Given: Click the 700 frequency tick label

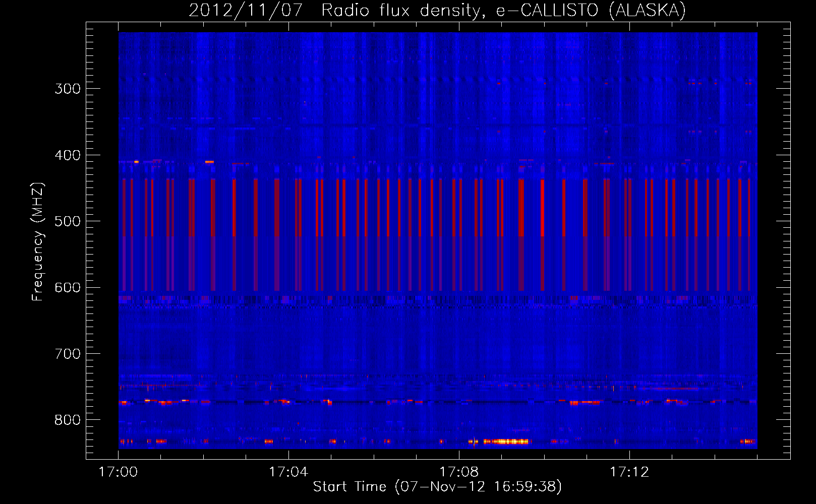Looking at the screenshot, I should (x=68, y=354).
